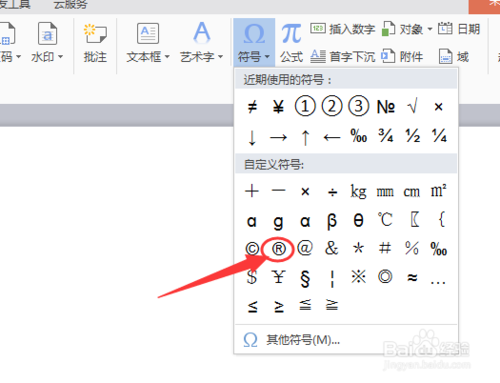
Task: Open the 公式 formula editor
Action: point(291,43)
